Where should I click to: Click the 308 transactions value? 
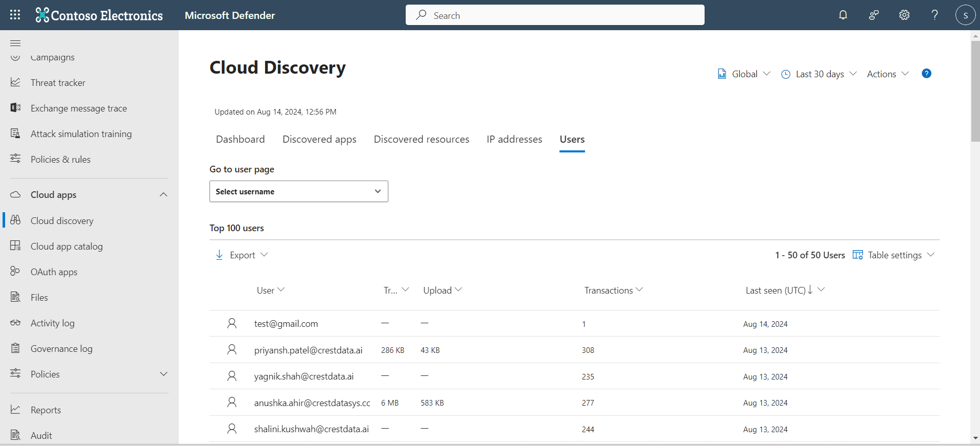tap(588, 350)
